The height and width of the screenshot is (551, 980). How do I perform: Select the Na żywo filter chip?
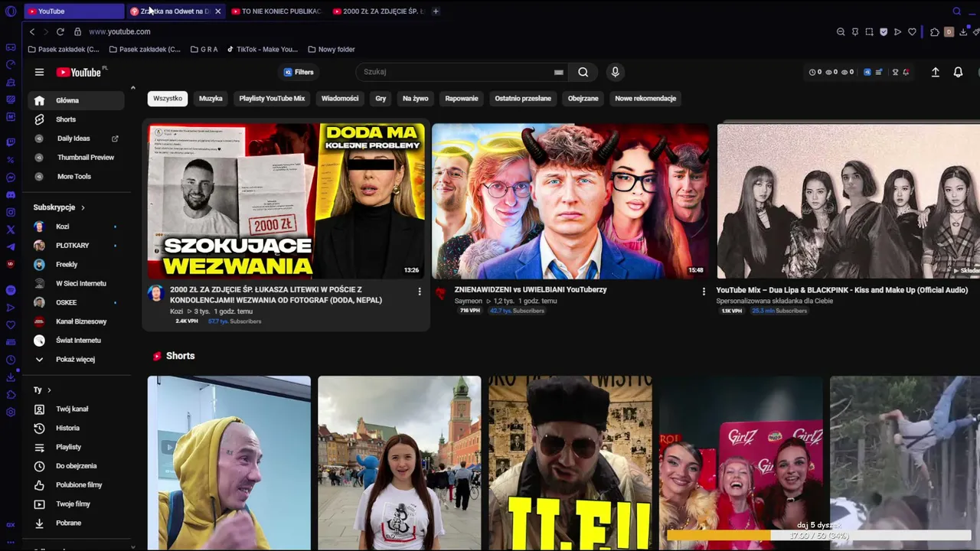[416, 99]
